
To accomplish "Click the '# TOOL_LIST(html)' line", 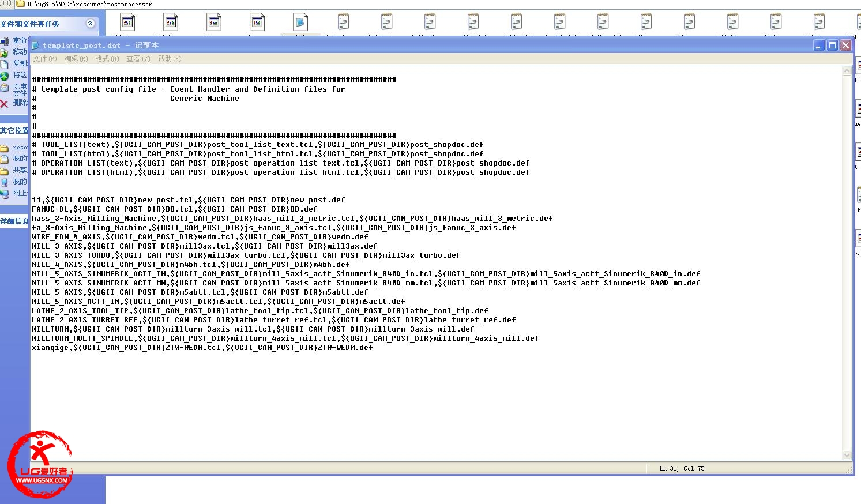I will click(258, 154).
